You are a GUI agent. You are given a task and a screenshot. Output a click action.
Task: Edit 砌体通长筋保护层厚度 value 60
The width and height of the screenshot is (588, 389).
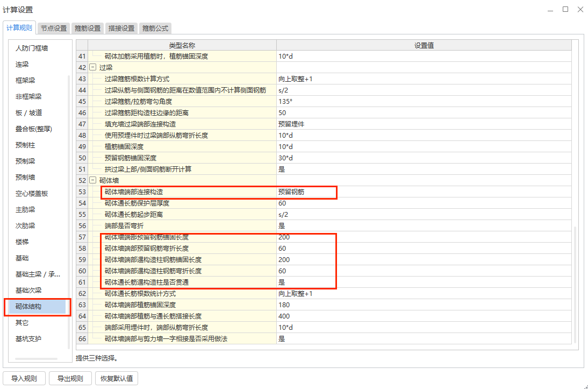click(424, 203)
